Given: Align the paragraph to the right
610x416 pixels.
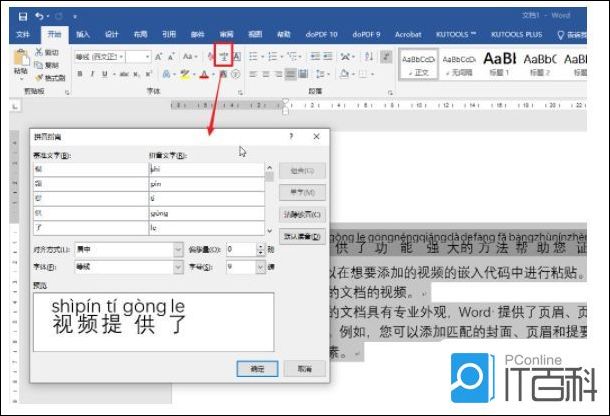Looking at the screenshot, I should (278, 74).
